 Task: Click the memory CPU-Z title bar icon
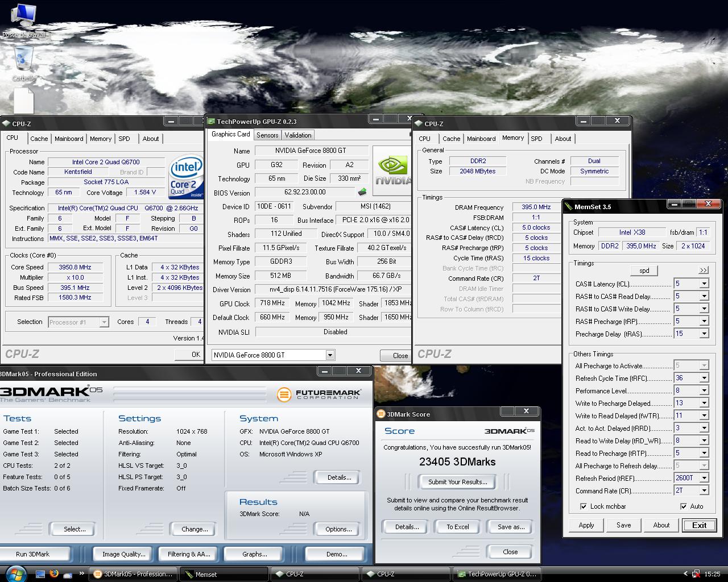click(x=419, y=123)
